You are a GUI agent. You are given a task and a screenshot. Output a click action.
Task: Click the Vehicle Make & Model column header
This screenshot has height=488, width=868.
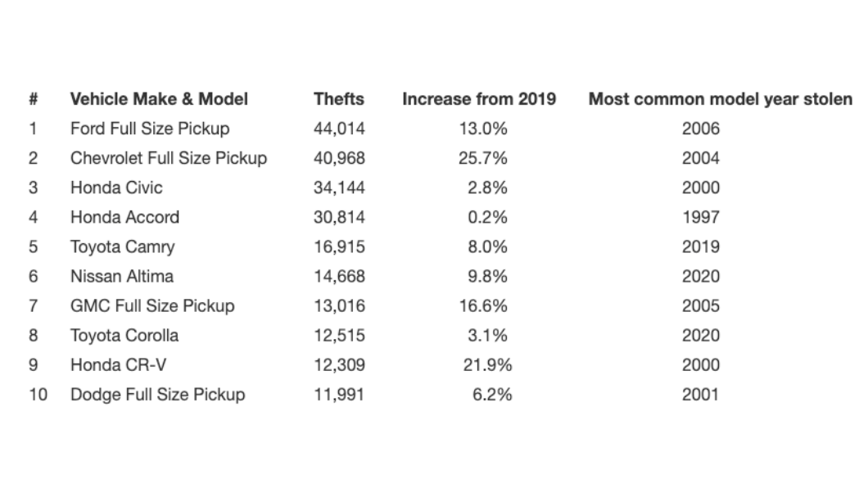(x=159, y=99)
